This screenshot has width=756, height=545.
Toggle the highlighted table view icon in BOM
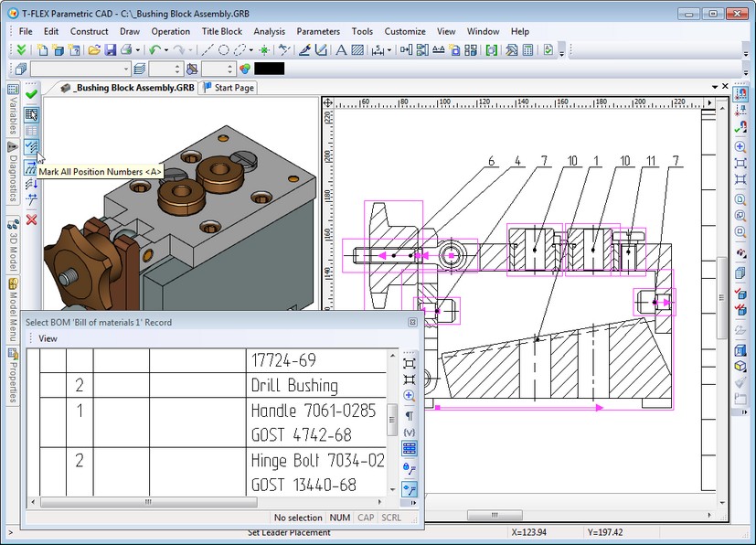point(409,448)
